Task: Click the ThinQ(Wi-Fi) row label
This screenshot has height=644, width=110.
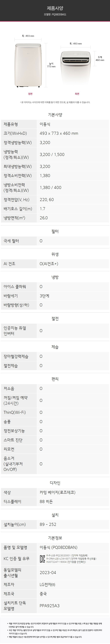Action: (15, 412)
